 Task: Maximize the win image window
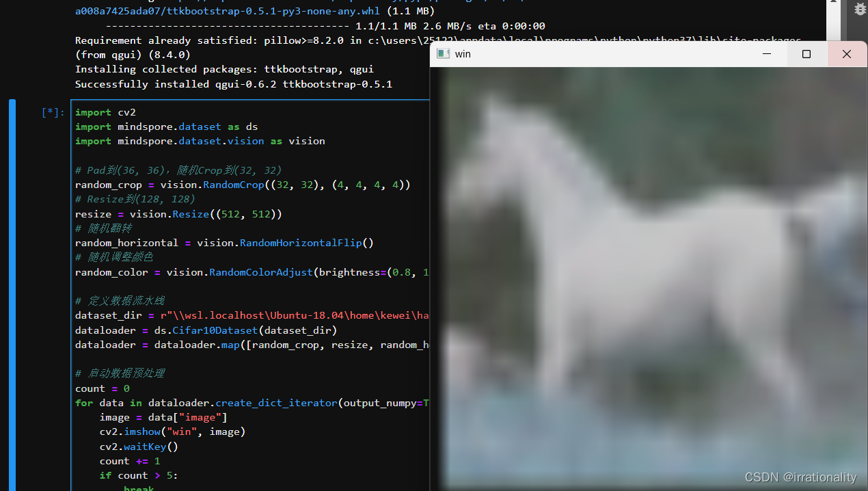click(x=806, y=54)
